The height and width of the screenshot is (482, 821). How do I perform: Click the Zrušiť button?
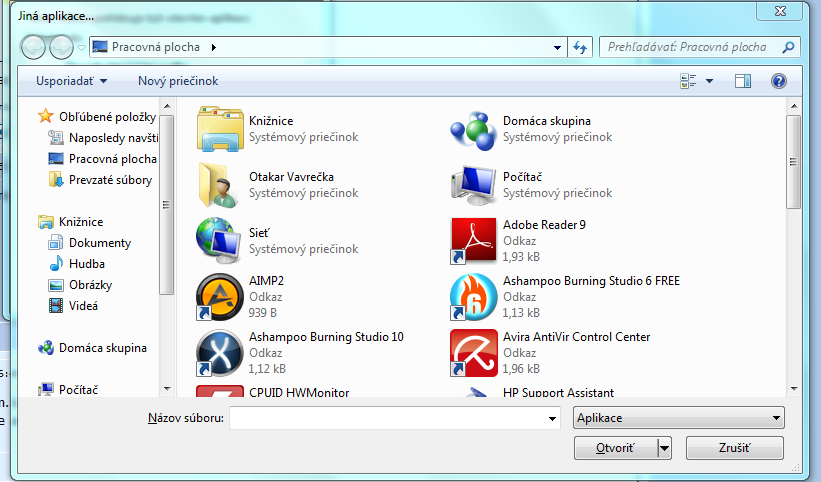point(735,448)
